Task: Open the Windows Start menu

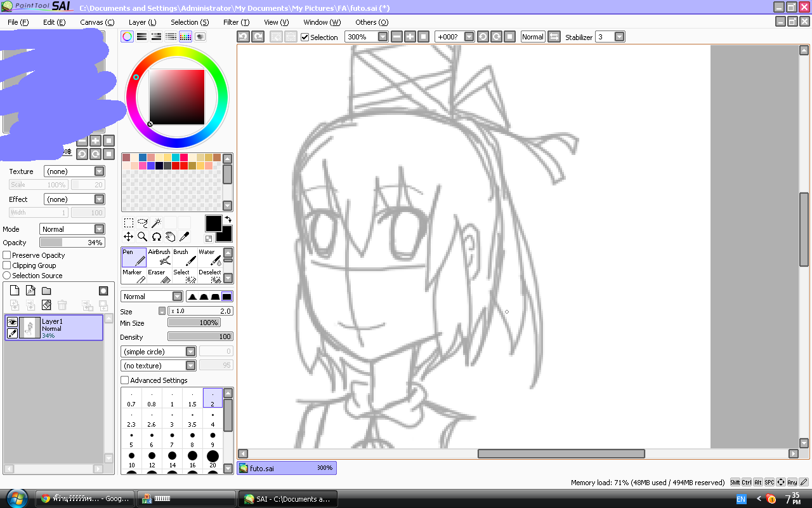Action: [16, 498]
